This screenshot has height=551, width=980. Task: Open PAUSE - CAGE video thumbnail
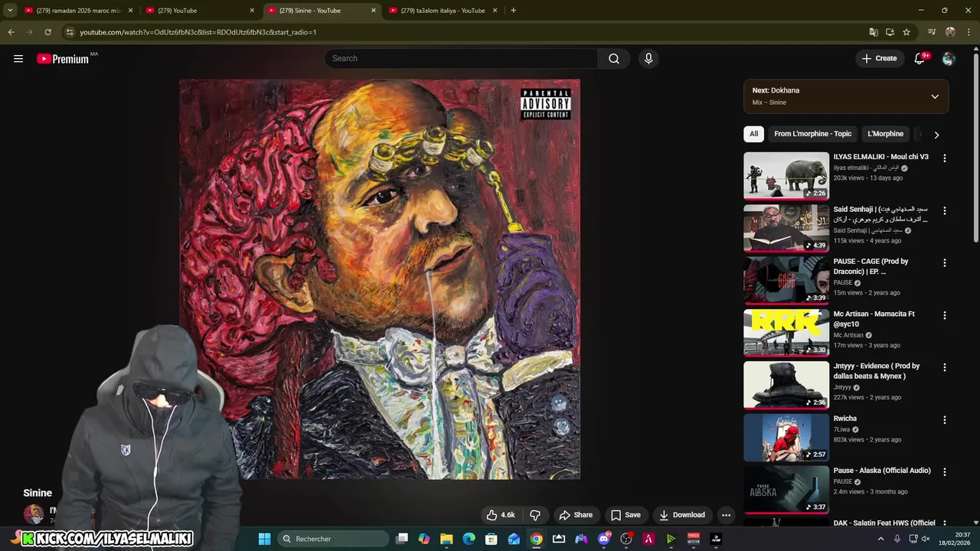click(786, 280)
